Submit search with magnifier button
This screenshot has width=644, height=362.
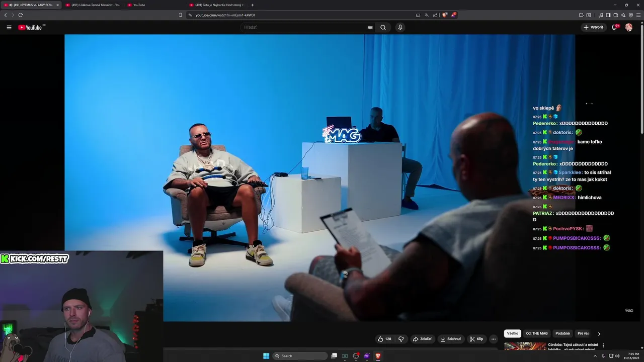tap(383, 27)
